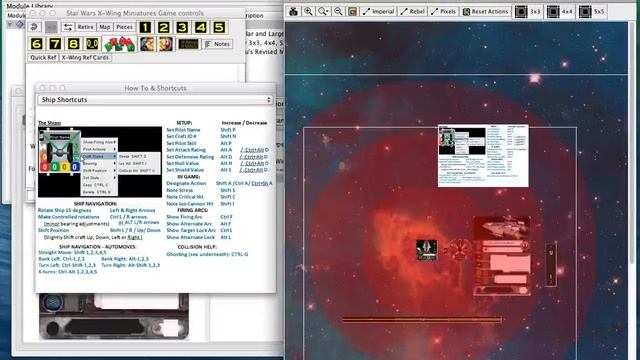The image size is (640, 360).
Task: Select player side number 8 button
Action: click(x=73, y=44)
